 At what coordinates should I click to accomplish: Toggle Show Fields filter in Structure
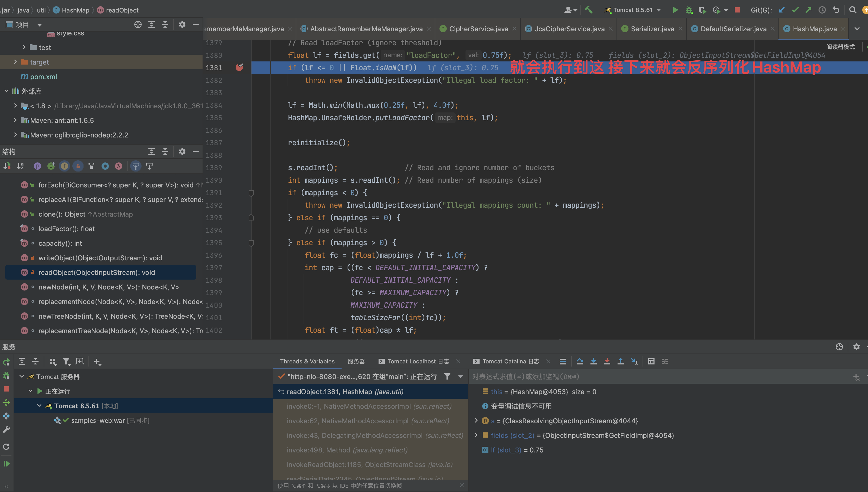(x=65, y=166)
